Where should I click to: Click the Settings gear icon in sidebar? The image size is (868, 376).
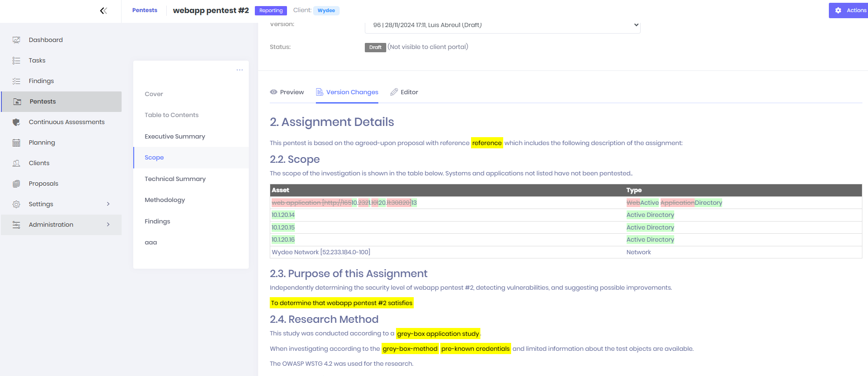tap(16, 204)
